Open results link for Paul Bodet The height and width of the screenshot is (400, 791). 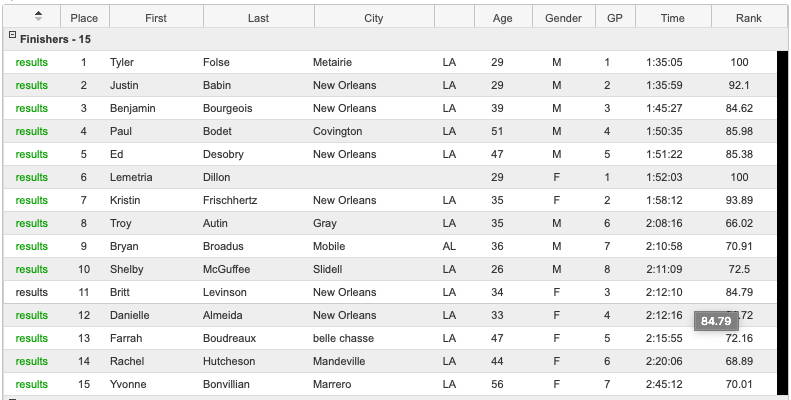click(x=32, y=132)
